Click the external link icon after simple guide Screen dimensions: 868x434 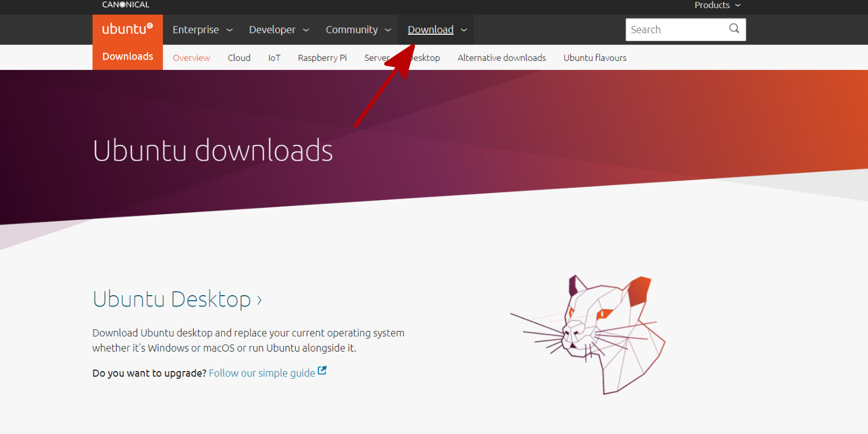tap(322, 371)
